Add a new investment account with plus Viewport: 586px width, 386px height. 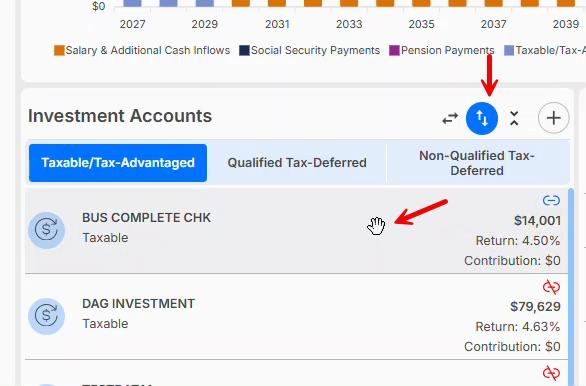click(x=553, y=118)
